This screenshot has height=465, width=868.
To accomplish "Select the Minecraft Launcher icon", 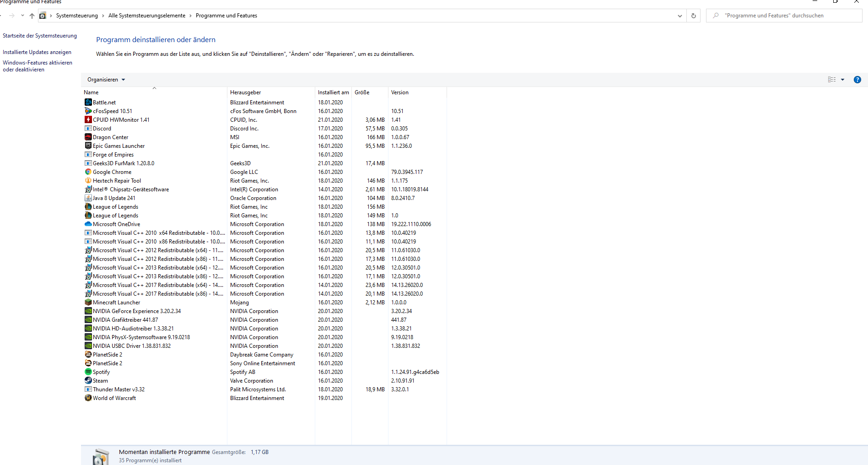I will [88, 302].
